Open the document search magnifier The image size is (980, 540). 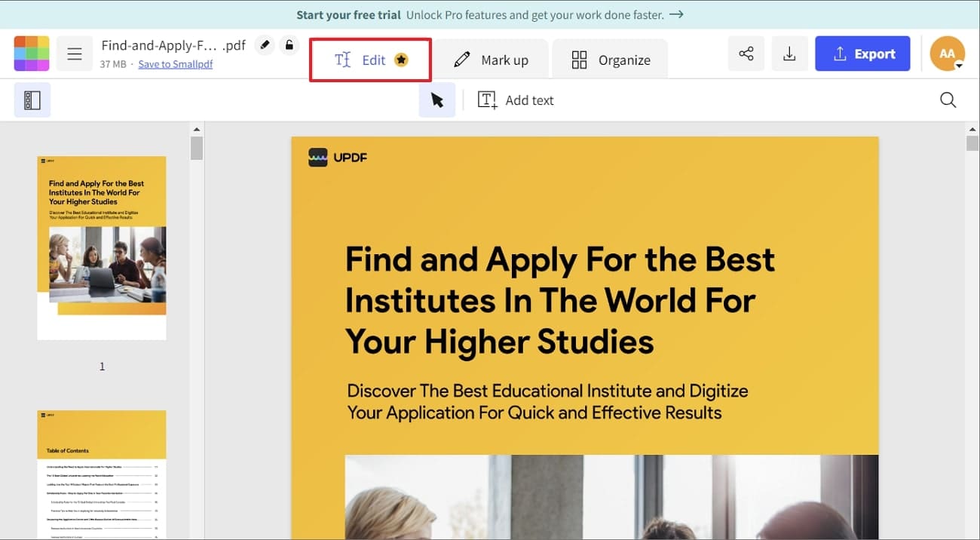click(x=948, y=99)
